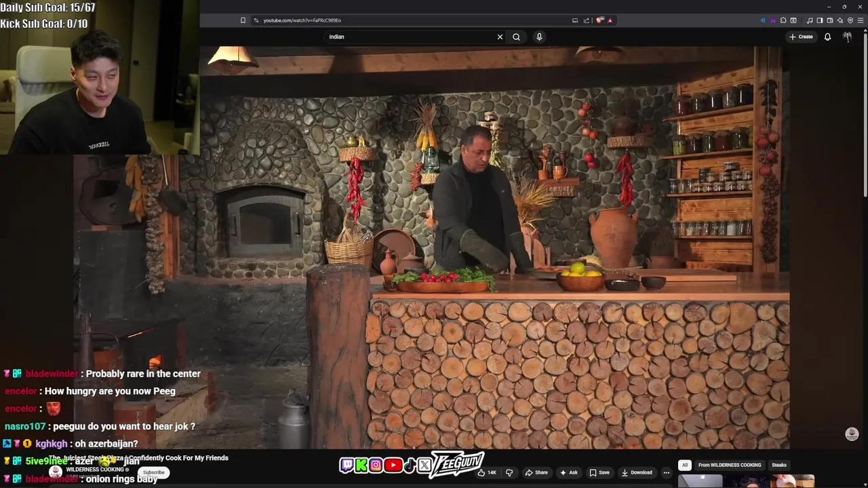The image size is (868, 488).
Task: Click chat username 'kghkgh'
Action: click(52, 443)
